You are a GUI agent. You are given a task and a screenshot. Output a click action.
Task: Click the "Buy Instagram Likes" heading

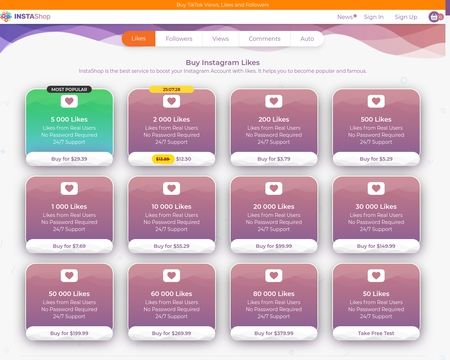[x=223, y=62]
